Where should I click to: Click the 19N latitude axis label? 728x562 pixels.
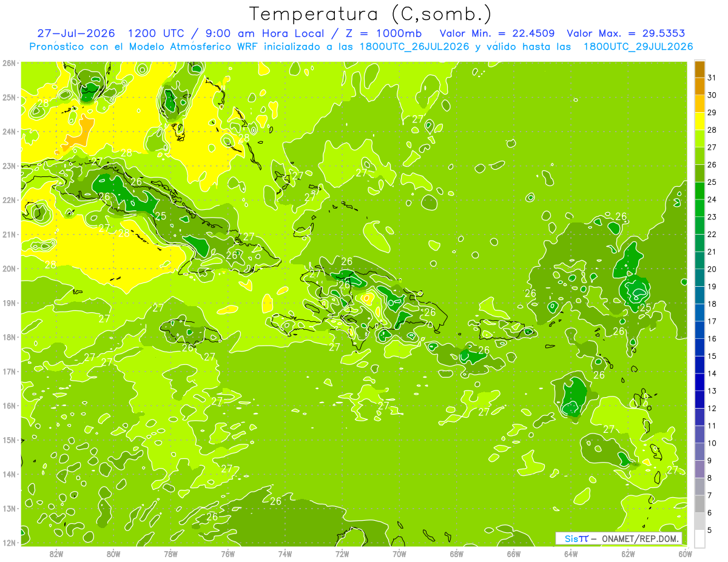(x=9, y=303)
